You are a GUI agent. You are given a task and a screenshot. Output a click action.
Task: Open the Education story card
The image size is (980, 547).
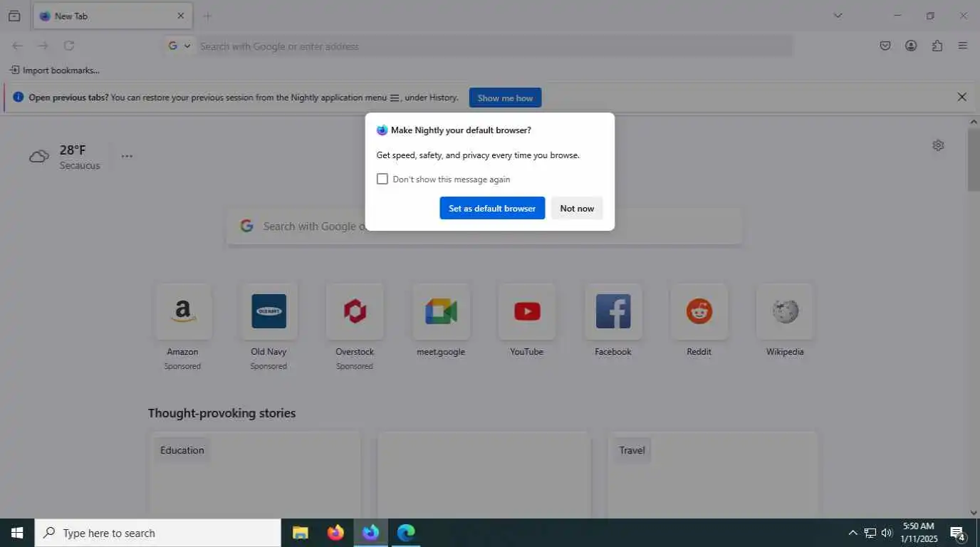point(255,474)
